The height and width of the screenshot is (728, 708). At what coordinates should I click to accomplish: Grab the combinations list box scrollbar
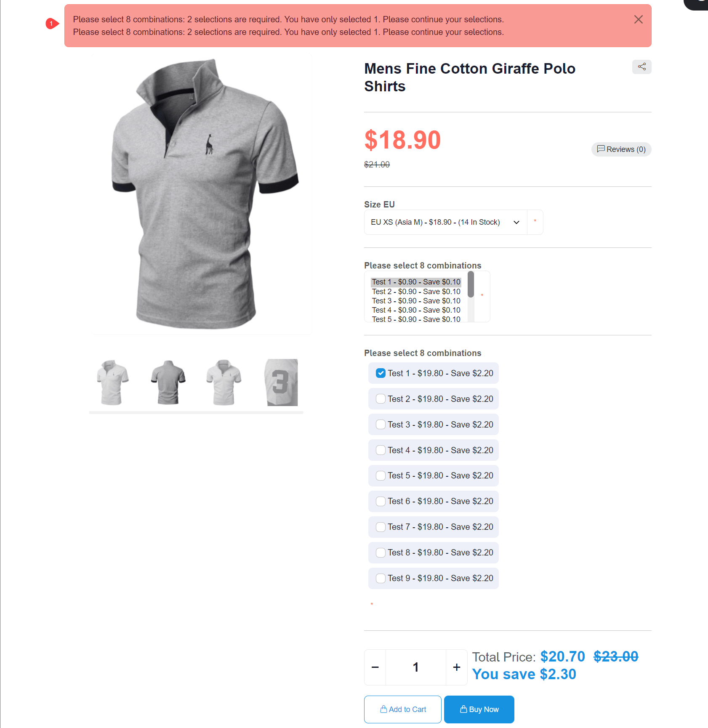pyautogui.click(x=471, y=284)
